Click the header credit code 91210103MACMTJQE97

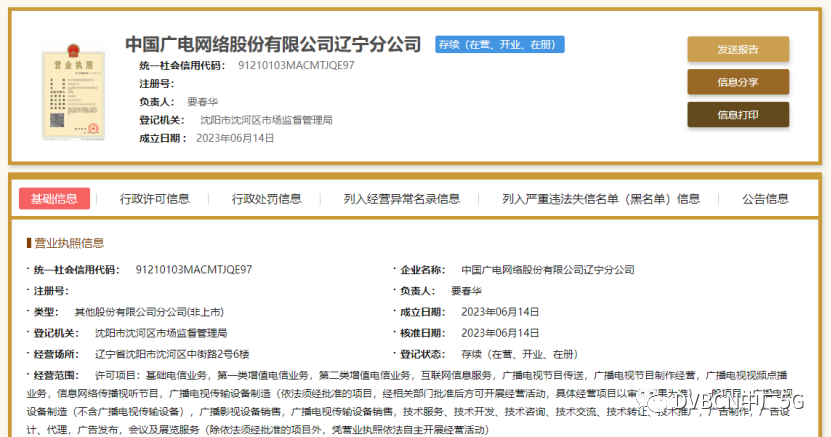296,66
